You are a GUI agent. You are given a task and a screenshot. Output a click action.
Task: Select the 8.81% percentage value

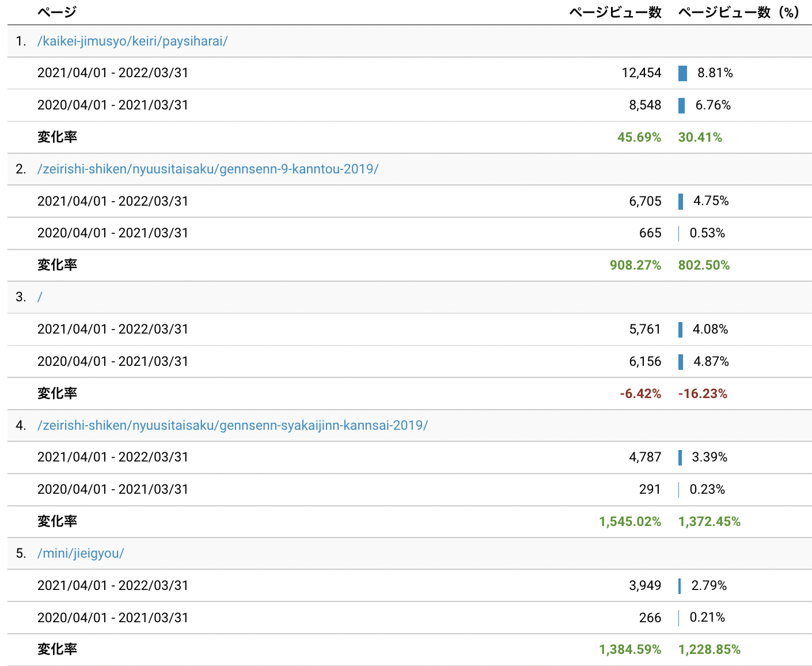(x=715, y=73)
